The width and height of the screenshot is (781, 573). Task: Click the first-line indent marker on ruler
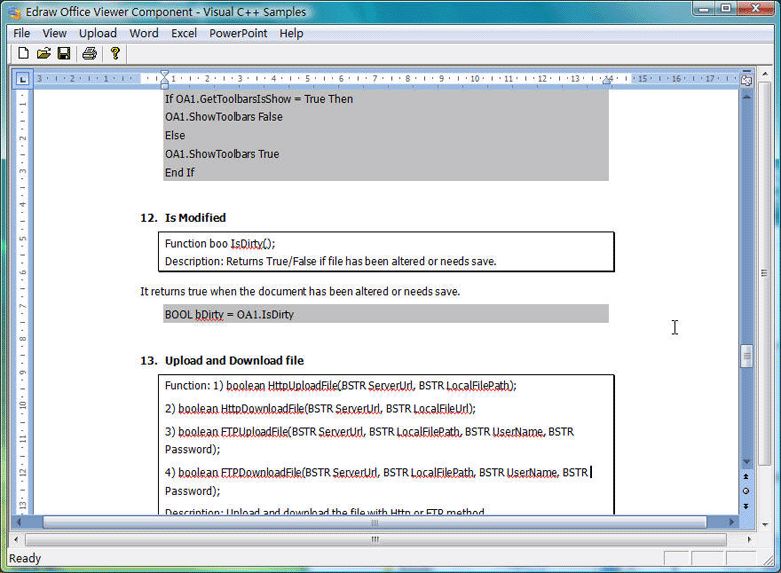165,75
